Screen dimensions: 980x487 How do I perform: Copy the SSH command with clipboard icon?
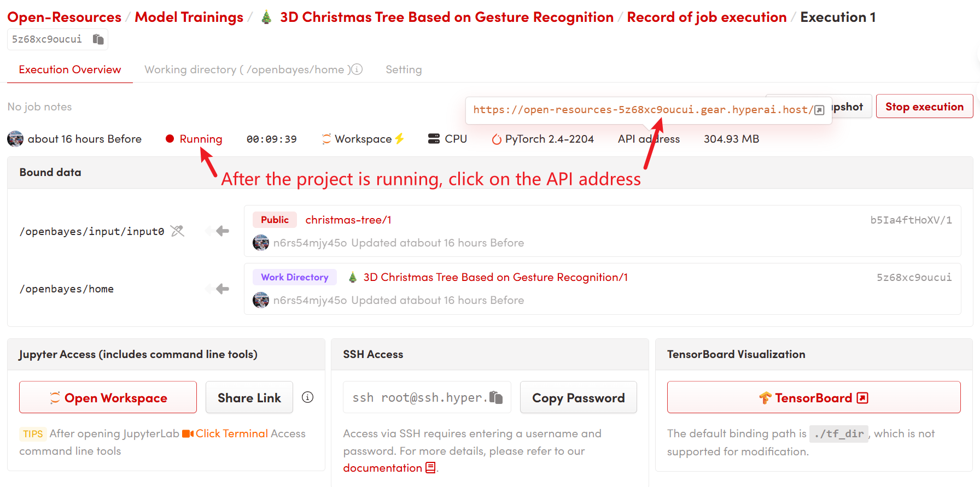pos(496,397)
